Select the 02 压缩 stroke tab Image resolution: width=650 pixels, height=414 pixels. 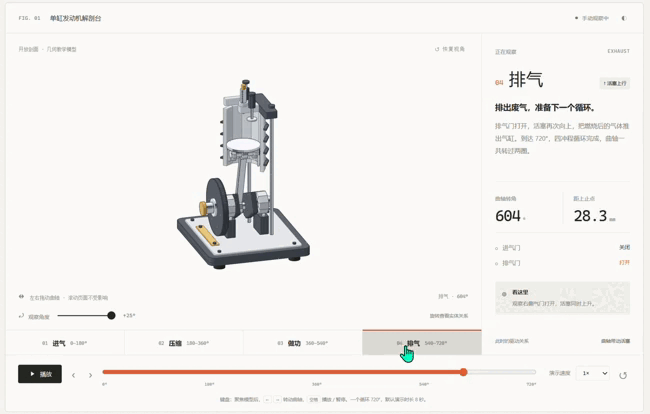click(x=184, y=343)
